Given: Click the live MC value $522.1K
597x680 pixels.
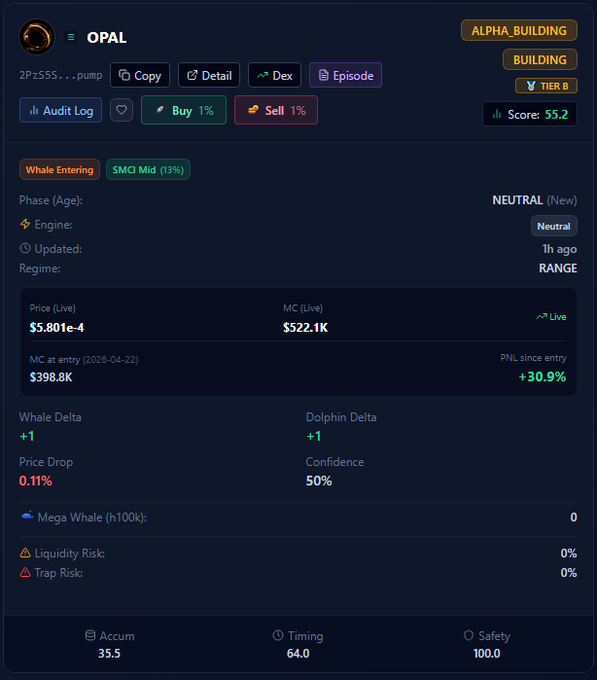Looking at the screenshot, I should pos(306,327).
